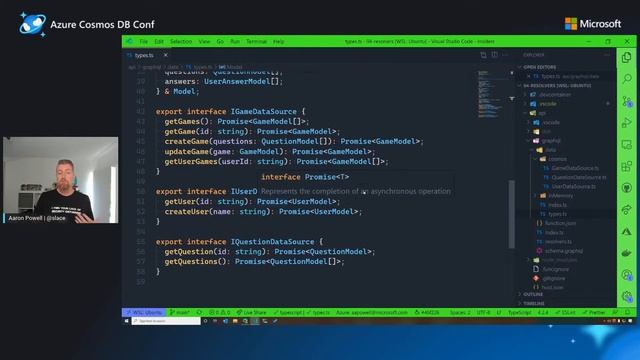Click the feedback icon in the status bar

pyautogui.click(x=616, y=312)
